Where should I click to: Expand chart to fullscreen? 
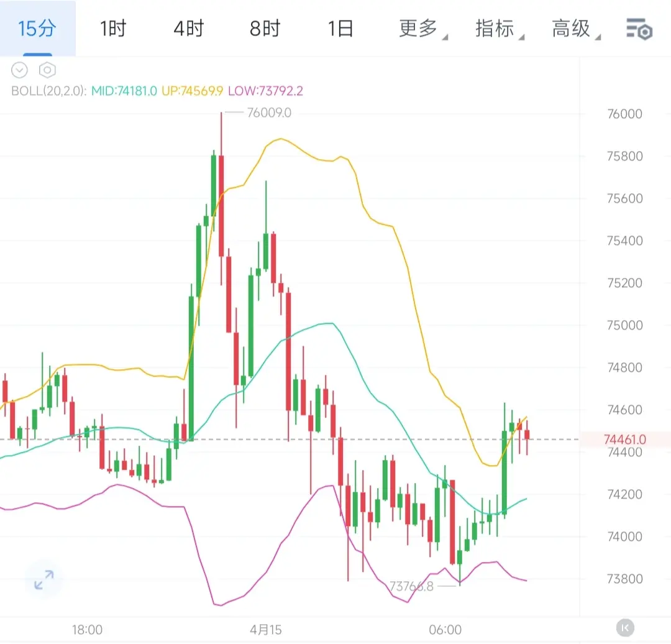tap(43, 580)
